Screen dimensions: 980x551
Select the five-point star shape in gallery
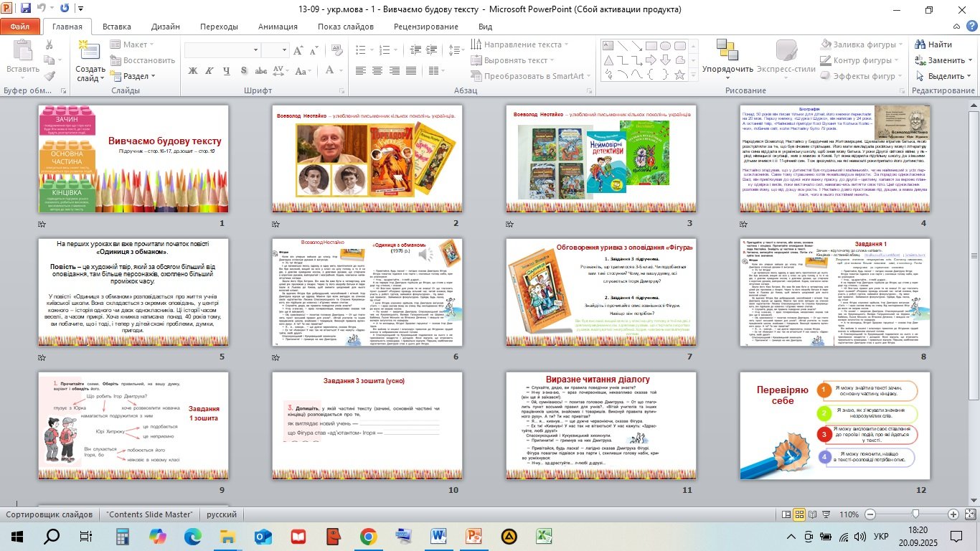pos(679,74)
